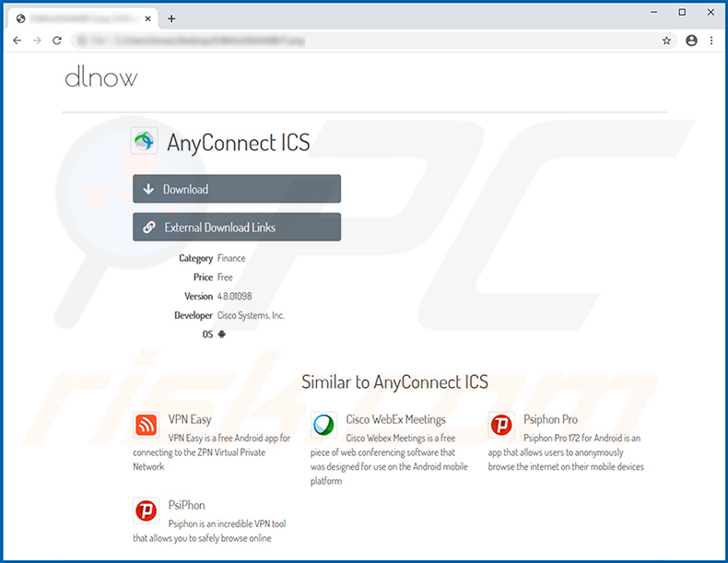The width and height of the screenshot is (728, 563).
Task: Click the Price label
Action: (x=204, y=277)
